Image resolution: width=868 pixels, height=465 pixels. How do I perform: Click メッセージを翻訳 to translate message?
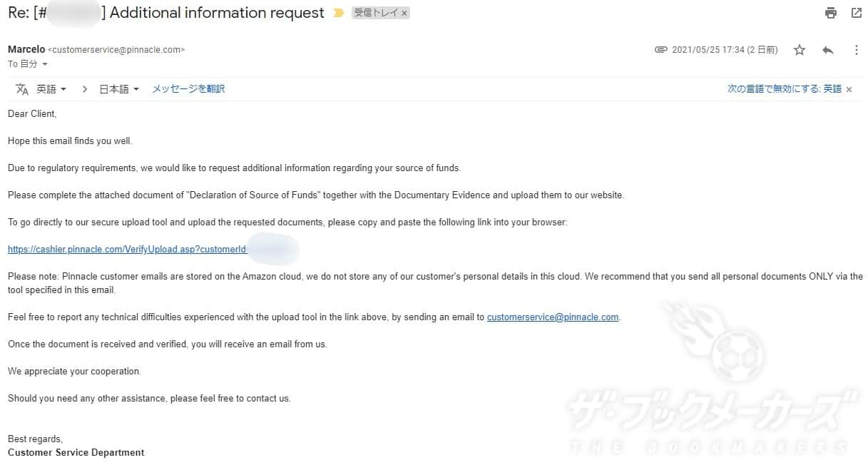tap(188, 89)
